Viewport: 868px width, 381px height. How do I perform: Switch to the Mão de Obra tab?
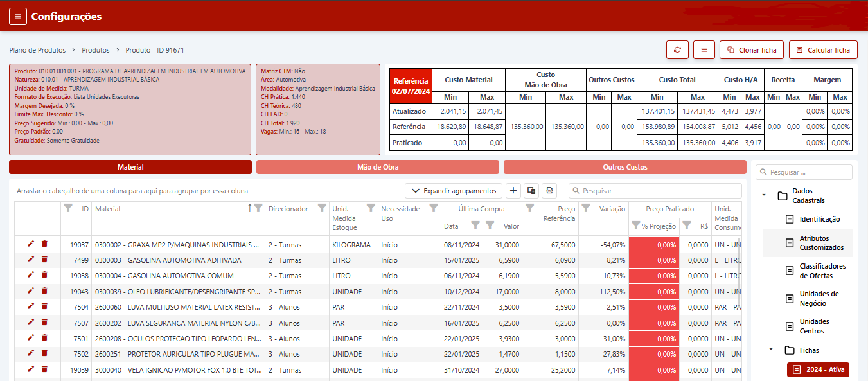click(377, 167)
